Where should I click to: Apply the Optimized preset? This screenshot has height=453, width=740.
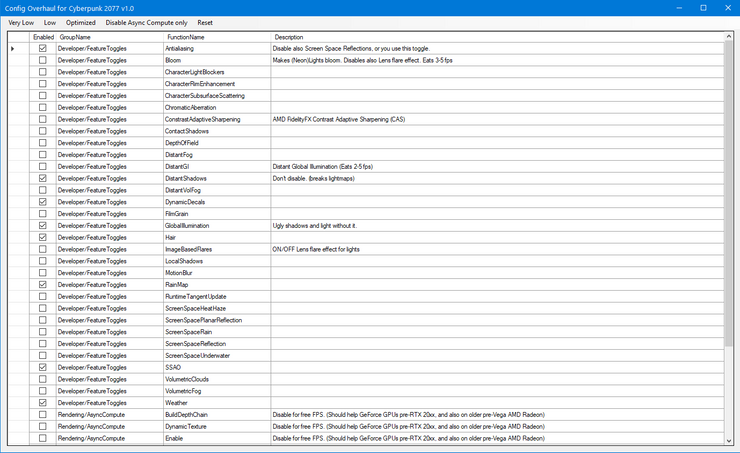[81, 22]
